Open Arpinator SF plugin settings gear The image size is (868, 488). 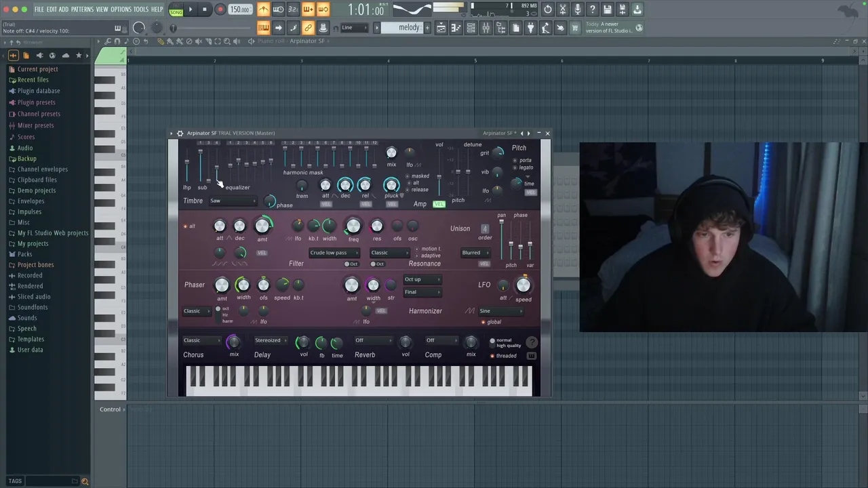pos(180,134)
